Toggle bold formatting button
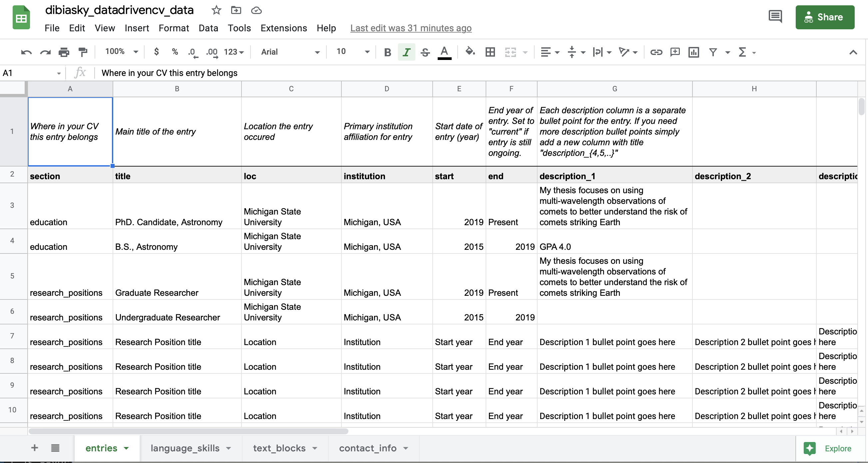Viewport: 868px width, 463px height. 387,52
